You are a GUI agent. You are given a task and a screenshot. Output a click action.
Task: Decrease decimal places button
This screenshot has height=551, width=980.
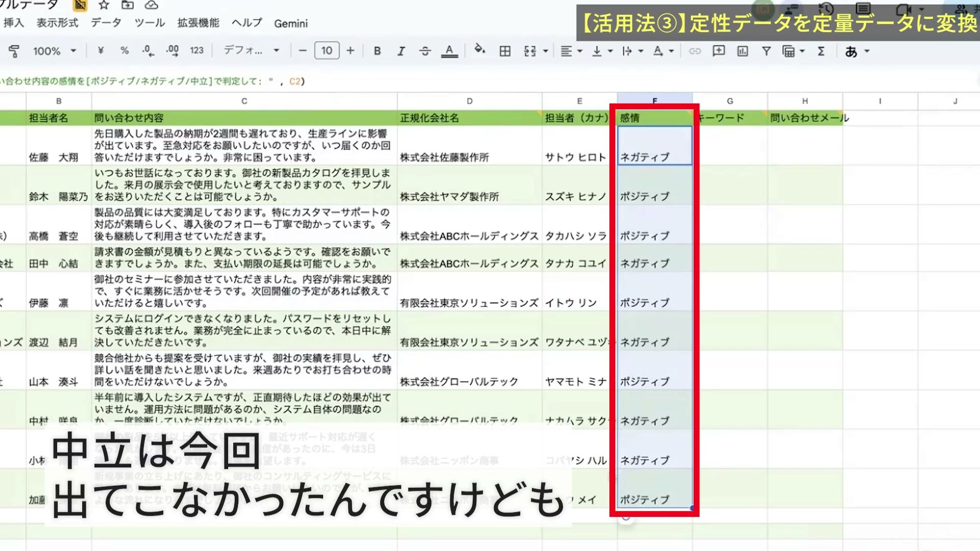pyautogui.click(x=148, y=51)
